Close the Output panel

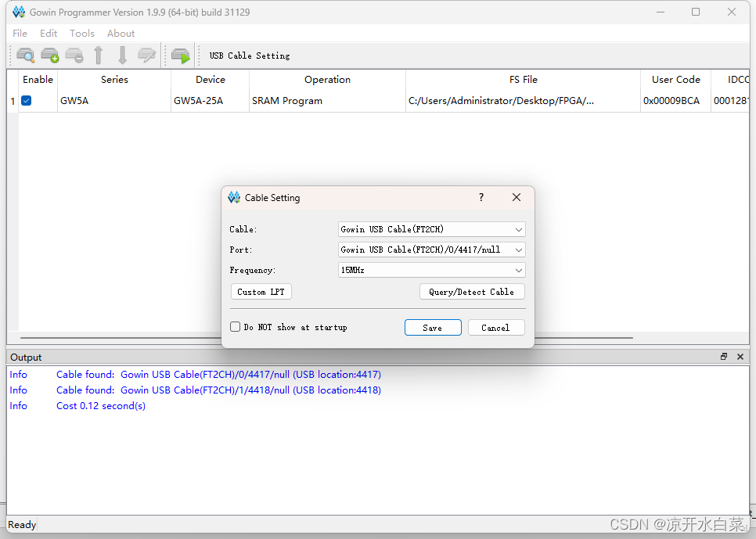tap(740, 357)
